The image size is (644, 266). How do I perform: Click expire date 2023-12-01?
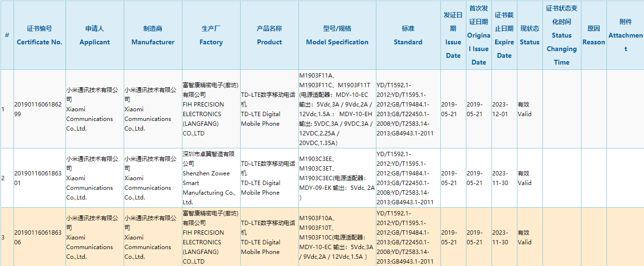click(501, 109)
